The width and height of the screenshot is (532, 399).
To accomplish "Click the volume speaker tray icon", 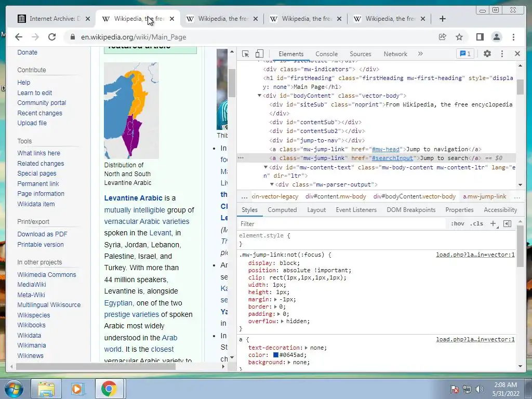I will [480, 389].
